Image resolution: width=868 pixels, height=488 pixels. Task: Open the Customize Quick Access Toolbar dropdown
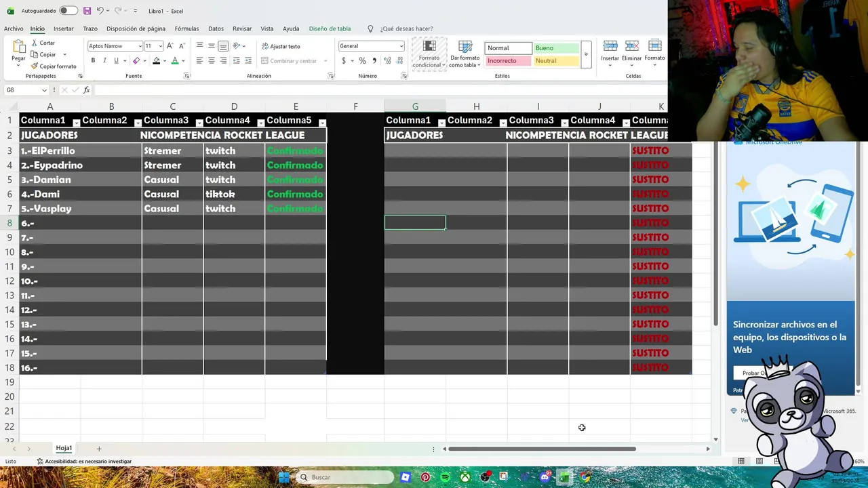coord(135,11)
